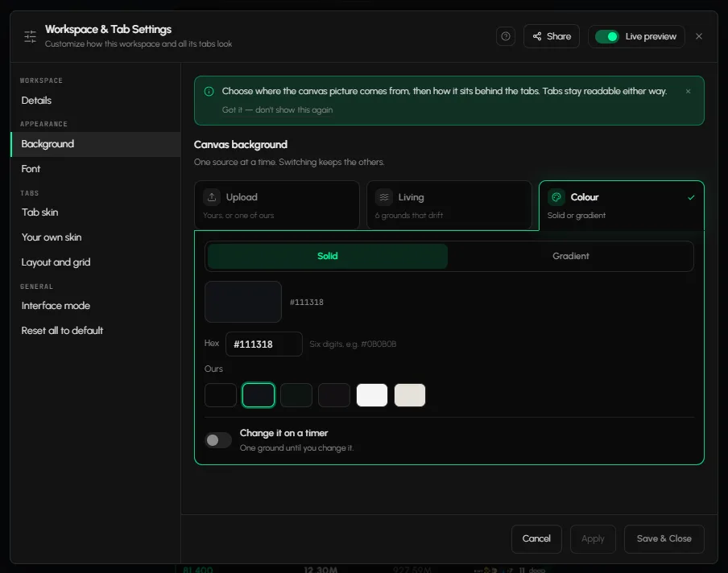Viewport: 728px width, 573px height.
Task: Select the Colour source card
Action: click(x=621, y=205)
